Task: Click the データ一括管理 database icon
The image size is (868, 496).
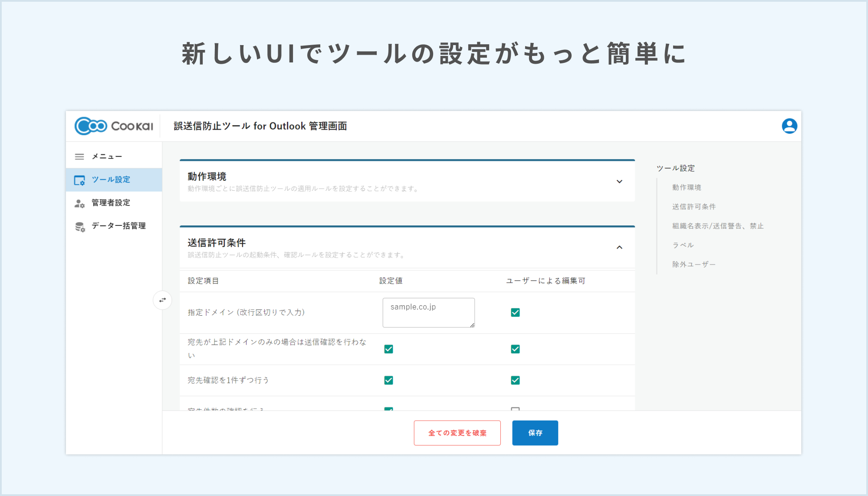Action: (x=80, y=227)
